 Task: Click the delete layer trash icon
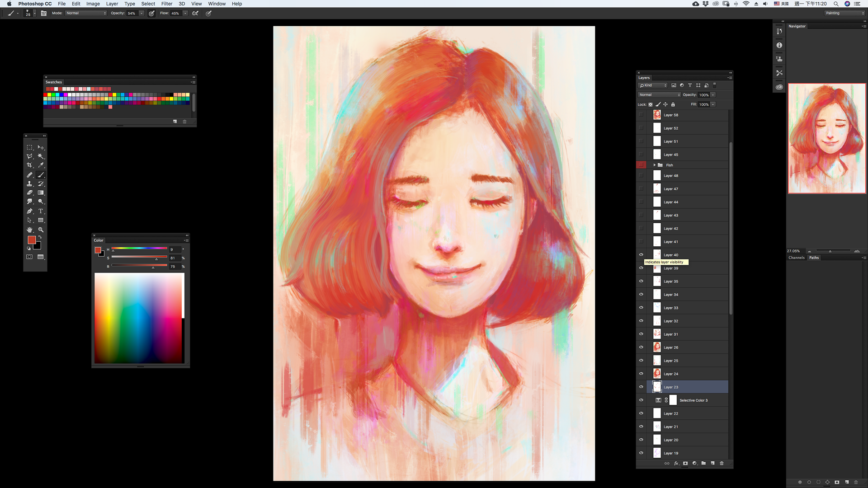[722, 463]
